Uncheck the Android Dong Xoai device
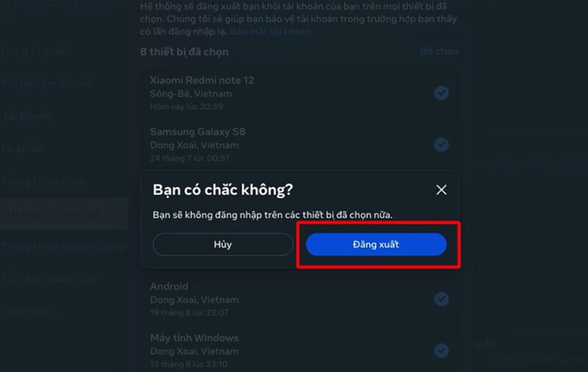The height and width of the screenshot is (372, 588). coord(442,299)
